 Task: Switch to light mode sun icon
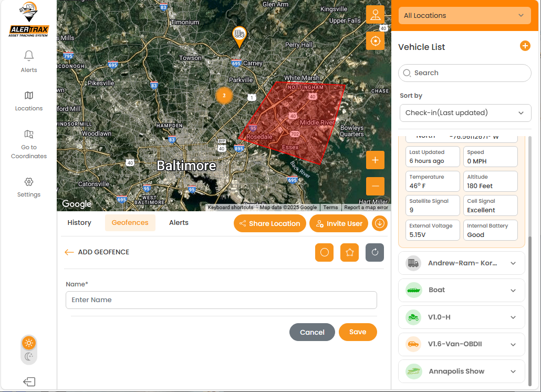tap(29, 343)
